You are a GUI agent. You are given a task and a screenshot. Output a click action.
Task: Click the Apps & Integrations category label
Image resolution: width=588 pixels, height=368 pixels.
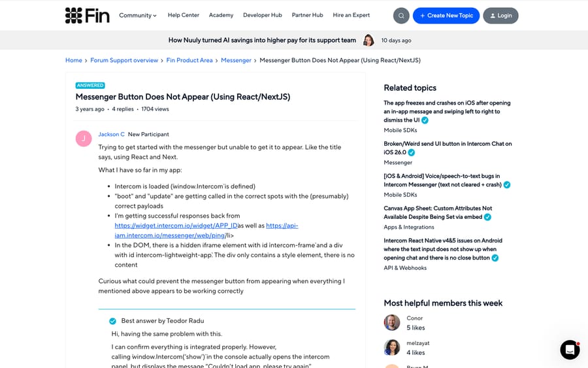point(409,227)
